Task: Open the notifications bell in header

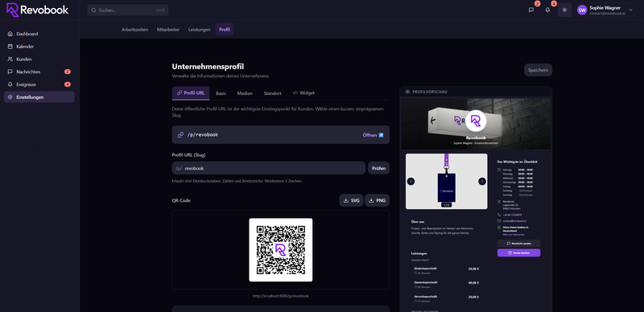Action: tap(547, 10)
